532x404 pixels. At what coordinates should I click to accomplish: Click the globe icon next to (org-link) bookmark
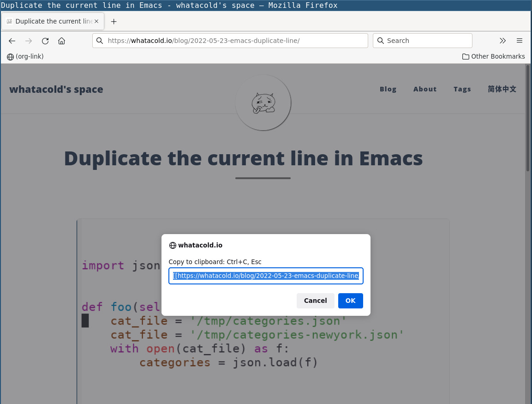pyautogui.click(x=10, y=56)
